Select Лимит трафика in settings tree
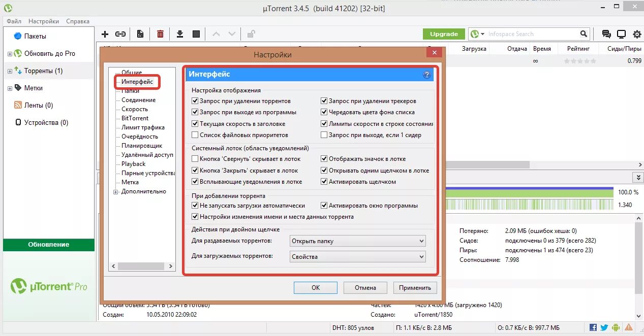Viewport: 644px width, 336px height. point(143,127)
